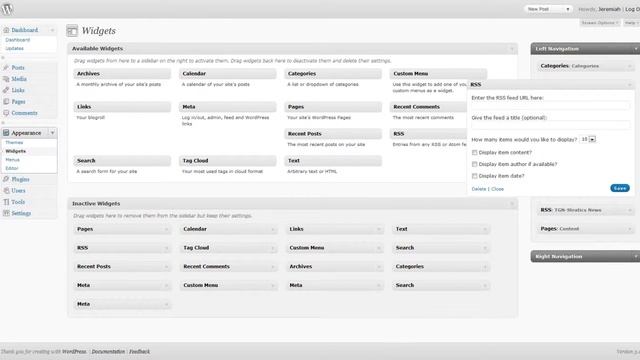
Task: Go to Themes under Appearance
Action: [x=14, y=142]
